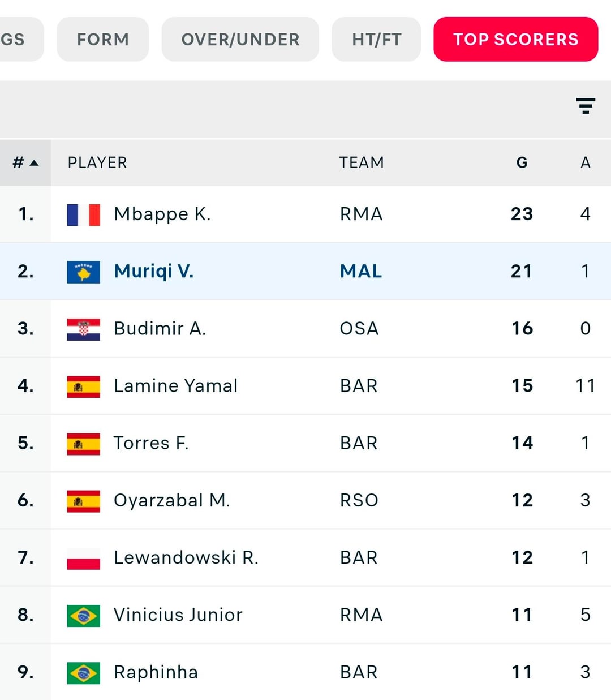Open Mbappe K. player profile
611x700 pixels.
tap(162, 214)
